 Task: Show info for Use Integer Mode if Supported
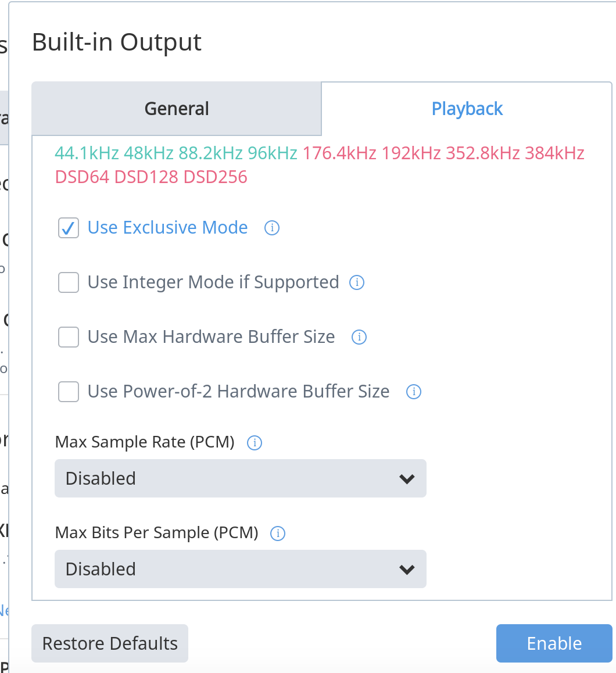[357, 282]
